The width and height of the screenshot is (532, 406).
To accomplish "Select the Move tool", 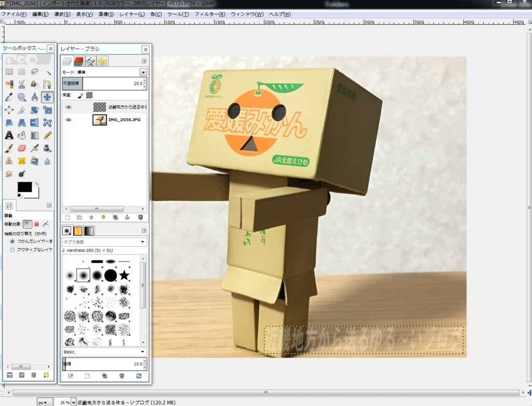I will (47, 97).
